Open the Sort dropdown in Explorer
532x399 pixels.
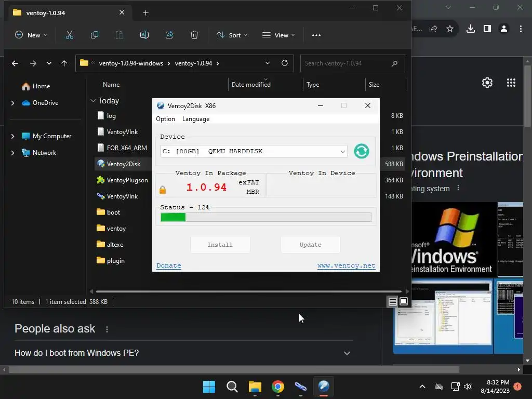coord(232,35)
